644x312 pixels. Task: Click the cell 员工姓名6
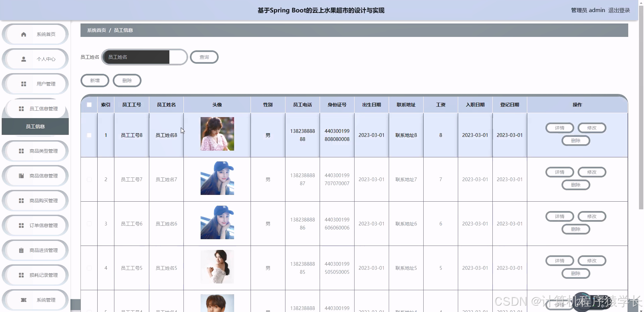[166, 224]
